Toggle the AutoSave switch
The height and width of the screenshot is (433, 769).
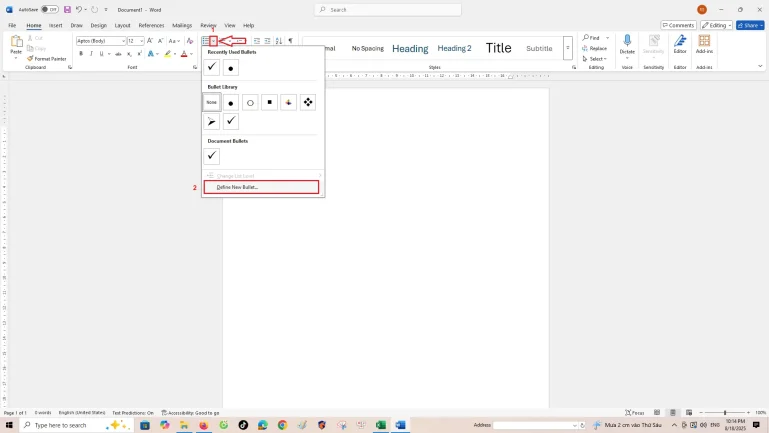tap(48, 10)
